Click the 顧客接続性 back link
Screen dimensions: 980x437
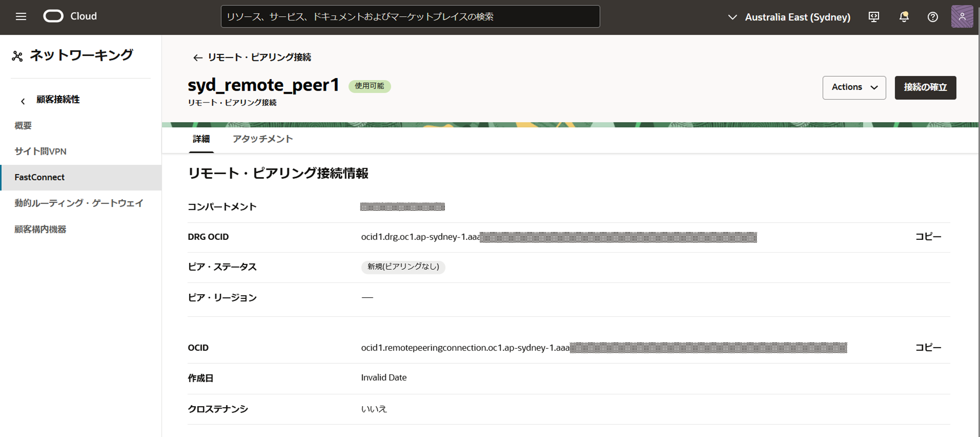pyautogui.click(x=58, y=100)
